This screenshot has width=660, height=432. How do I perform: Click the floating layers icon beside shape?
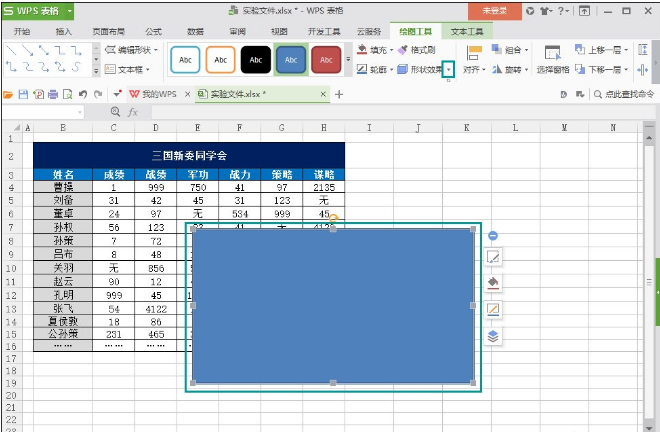(x=493, y=336)
